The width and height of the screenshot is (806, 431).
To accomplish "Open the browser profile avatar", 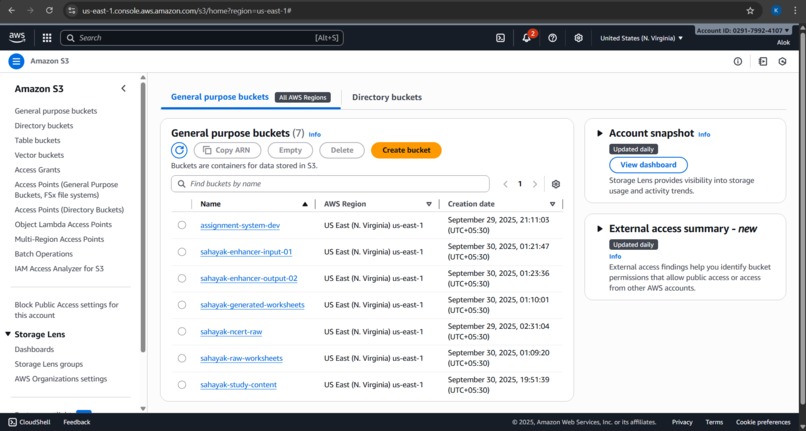I will click(776, 10).
